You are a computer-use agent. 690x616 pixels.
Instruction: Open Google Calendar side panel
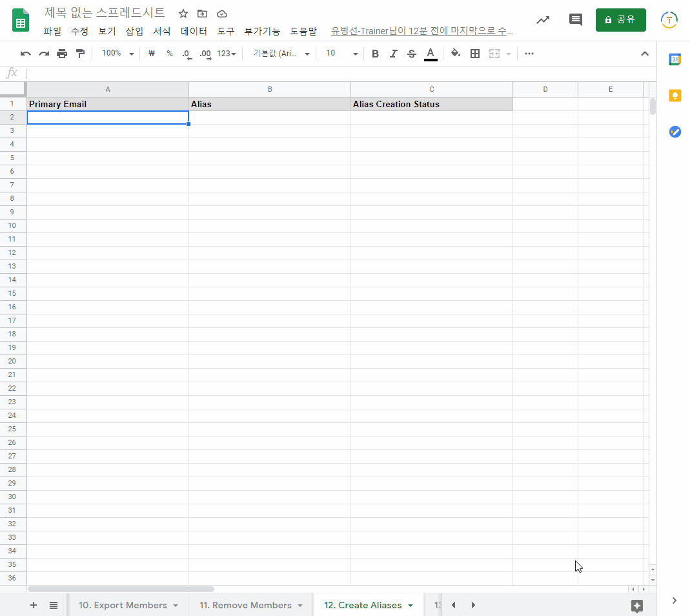[675, 59]
